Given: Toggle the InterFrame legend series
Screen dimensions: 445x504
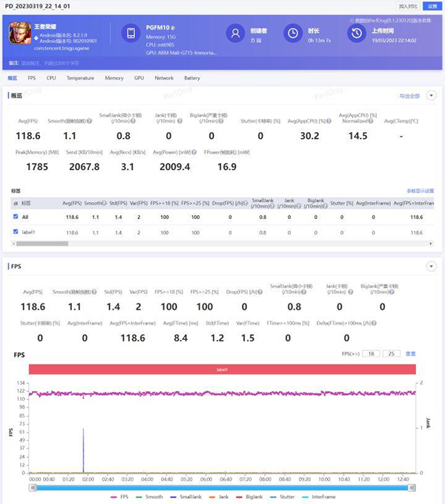Looking at the screenshot, I should (x=322, y=497).
